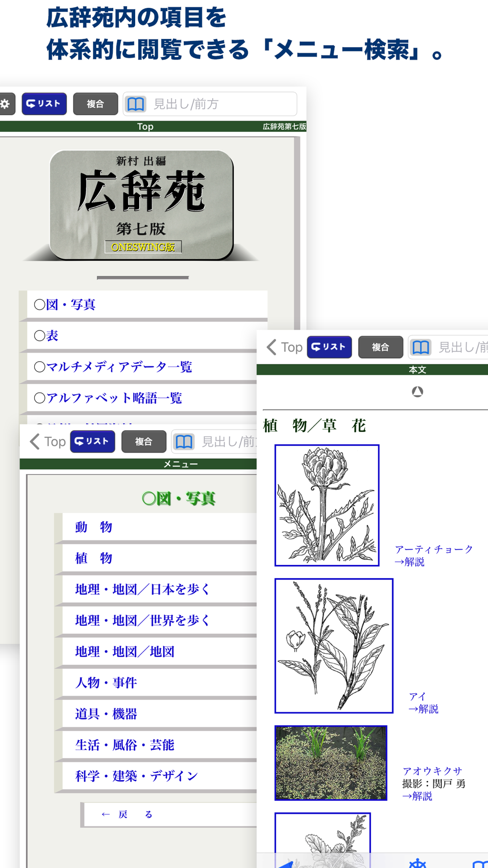
Task: Click the 撮影：関戸 勇 credit text
Action: (434, 784)
